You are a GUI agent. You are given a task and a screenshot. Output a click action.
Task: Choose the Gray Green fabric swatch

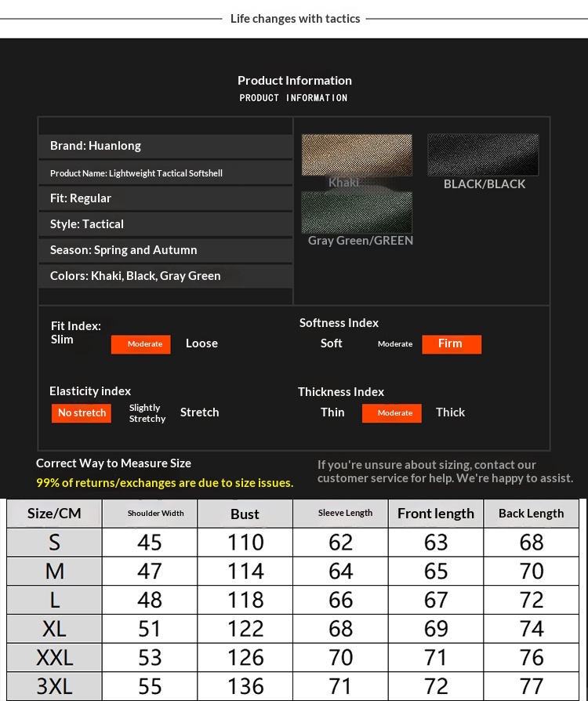[x=357, y=212]
